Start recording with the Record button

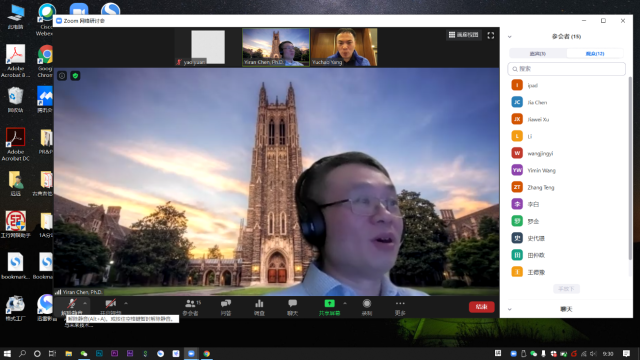pos(367,307)
